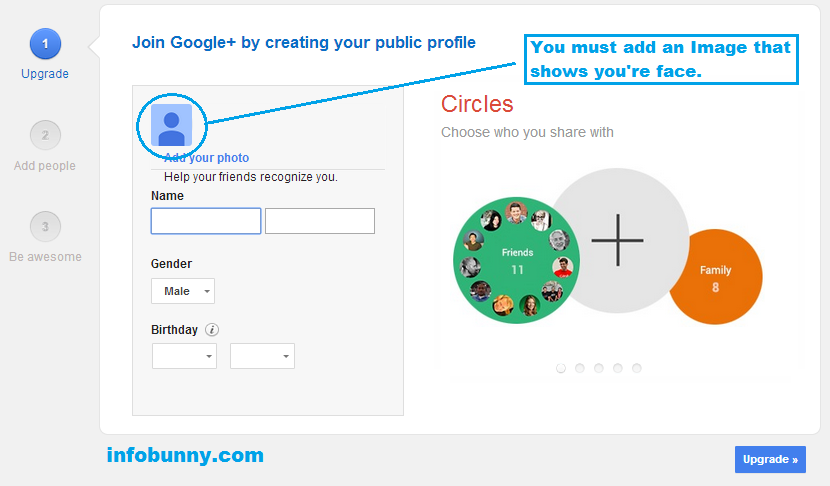Open the Gender dropdown showing Male

(183, 291)
